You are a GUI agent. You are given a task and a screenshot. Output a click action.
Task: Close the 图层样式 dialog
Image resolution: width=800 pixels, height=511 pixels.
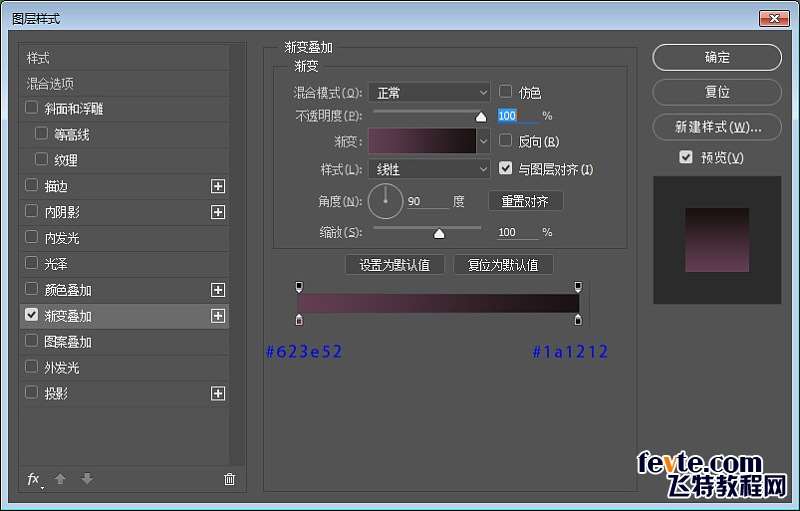pyautogui.click(x=774, y=19)
